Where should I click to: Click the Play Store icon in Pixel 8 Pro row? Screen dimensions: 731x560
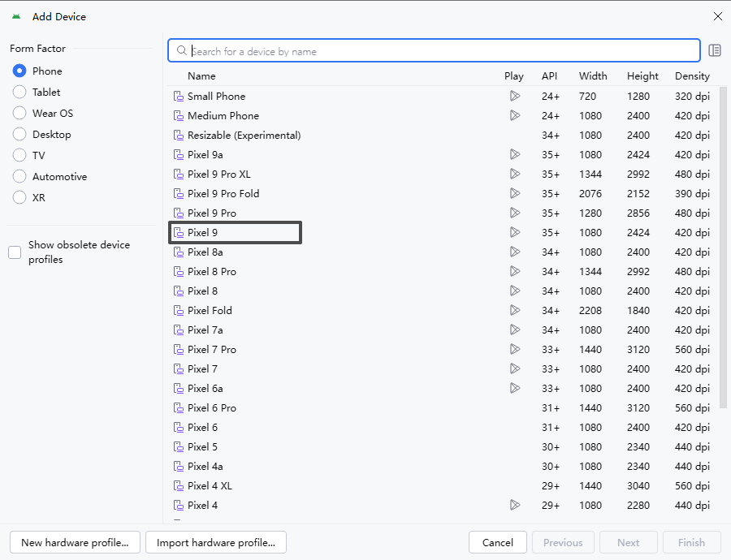tap(515, 272)
